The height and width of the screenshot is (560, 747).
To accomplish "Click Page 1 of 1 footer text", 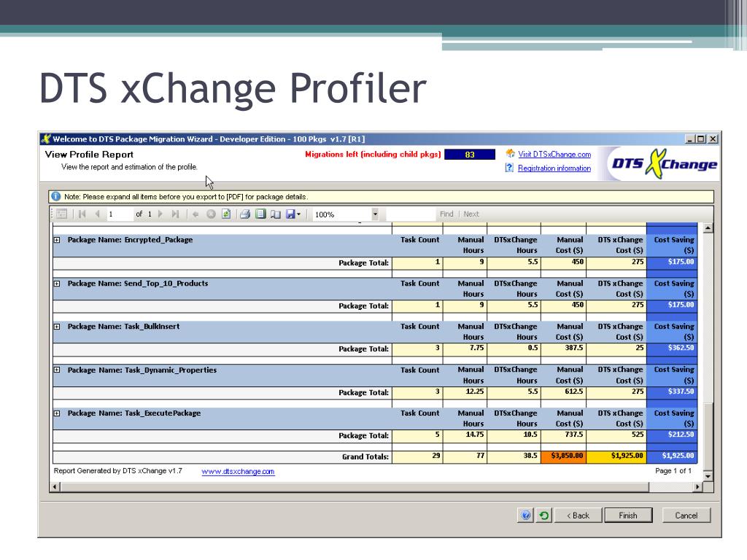I will (x=673, y=471).
